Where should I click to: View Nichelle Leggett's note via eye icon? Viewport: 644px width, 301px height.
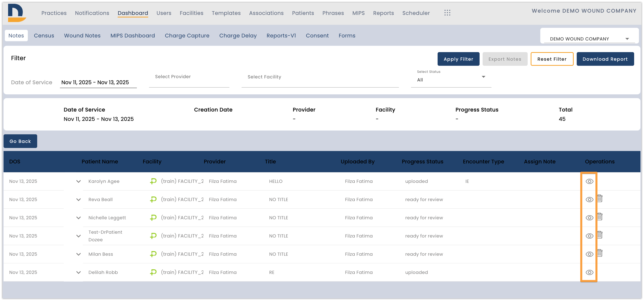(x=589, y=218)
